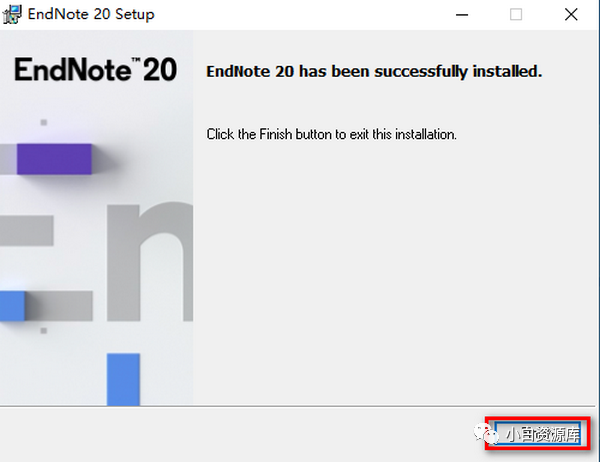Minimize the EndNote 20 Setup window

pyautogui.click(x=462, y=15)
